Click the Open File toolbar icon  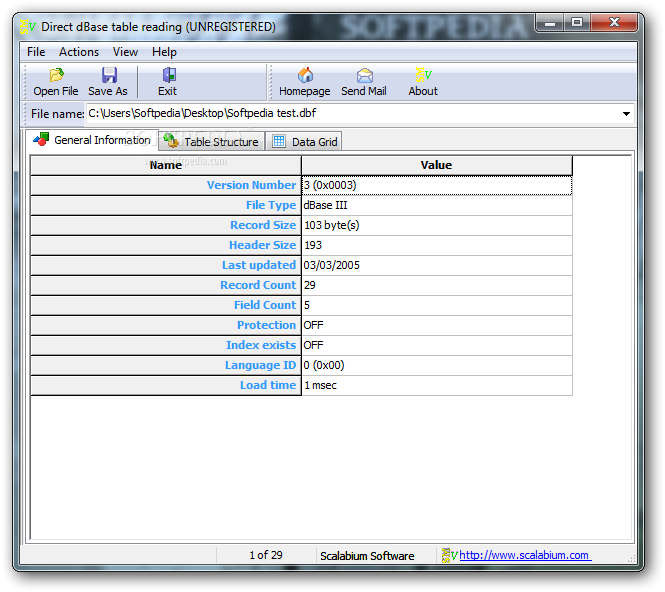click(x=56, y=75)
